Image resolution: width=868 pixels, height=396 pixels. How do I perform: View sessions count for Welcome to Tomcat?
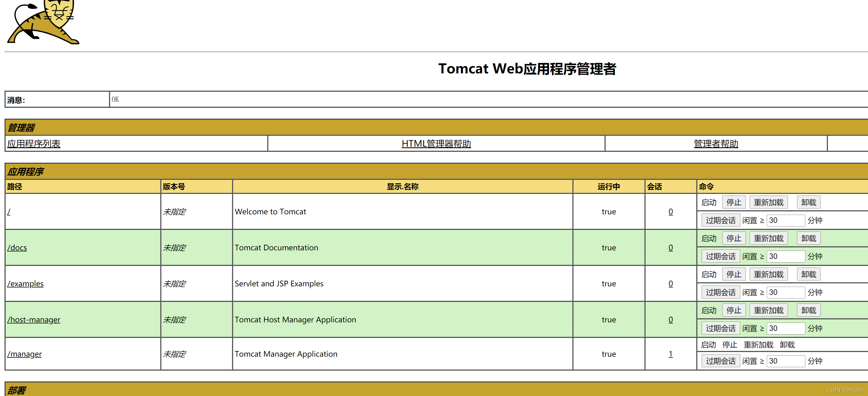(x=671, y=212)
